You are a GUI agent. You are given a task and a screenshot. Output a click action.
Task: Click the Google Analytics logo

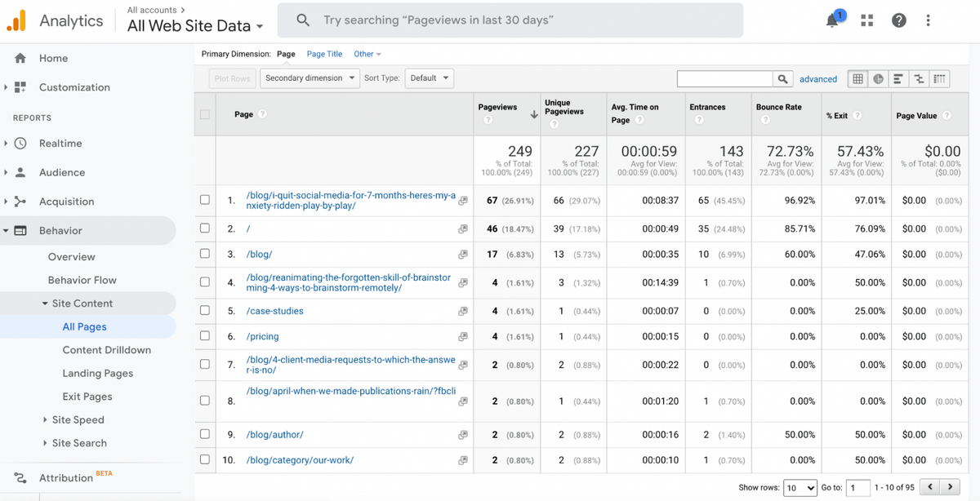click(16, 21)
